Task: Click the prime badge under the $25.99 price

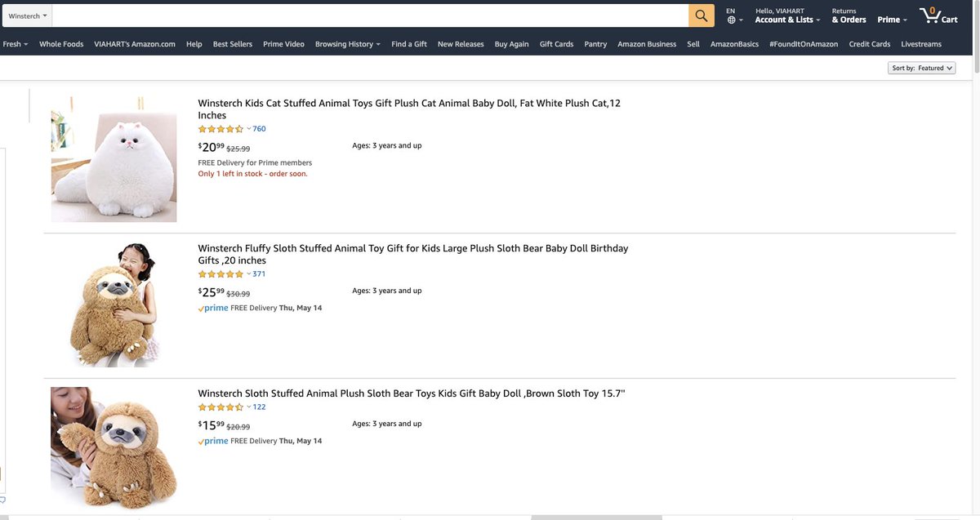Action: point(213,309)
